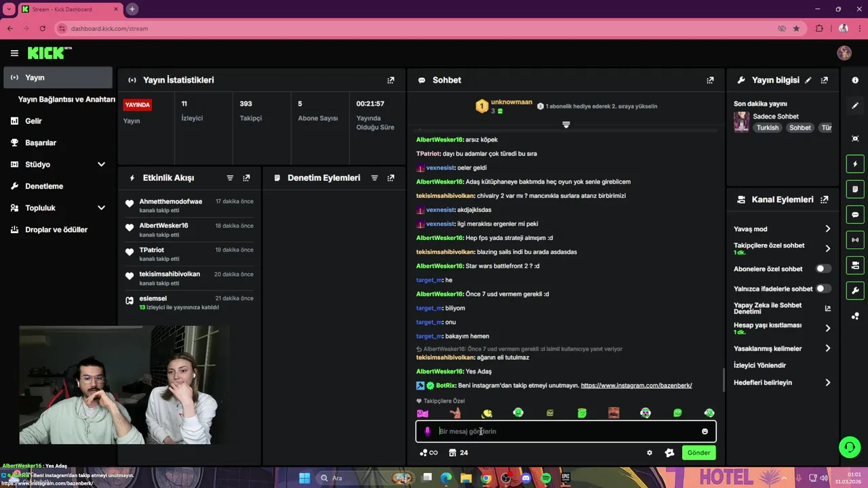Pop out the Sohbet chat panel

tap(710, 80)
